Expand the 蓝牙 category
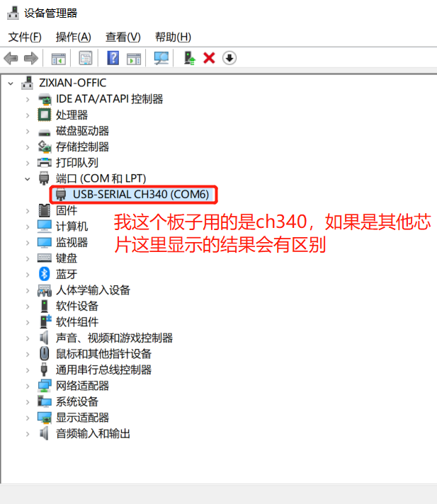Screen dimensions: 437x504 [28, 275]
